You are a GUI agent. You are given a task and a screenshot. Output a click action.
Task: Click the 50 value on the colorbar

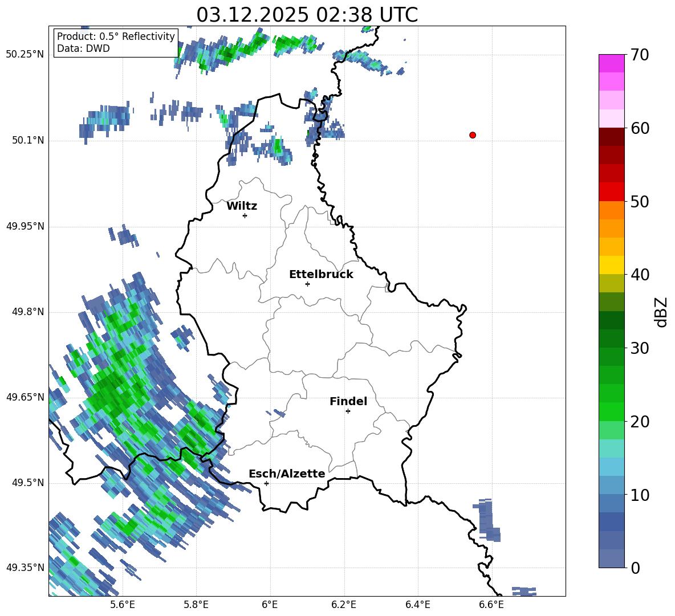639,201
